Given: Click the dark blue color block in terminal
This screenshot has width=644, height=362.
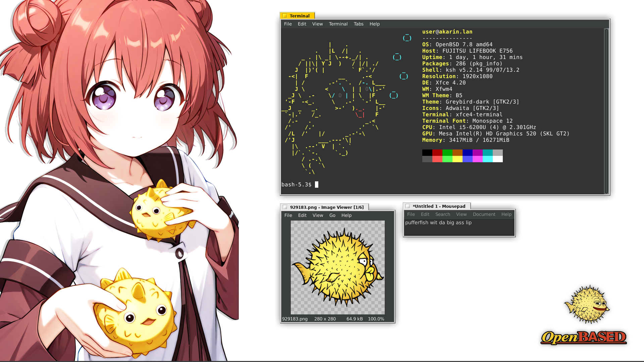Looking at the screenshot, I should 467,153.
